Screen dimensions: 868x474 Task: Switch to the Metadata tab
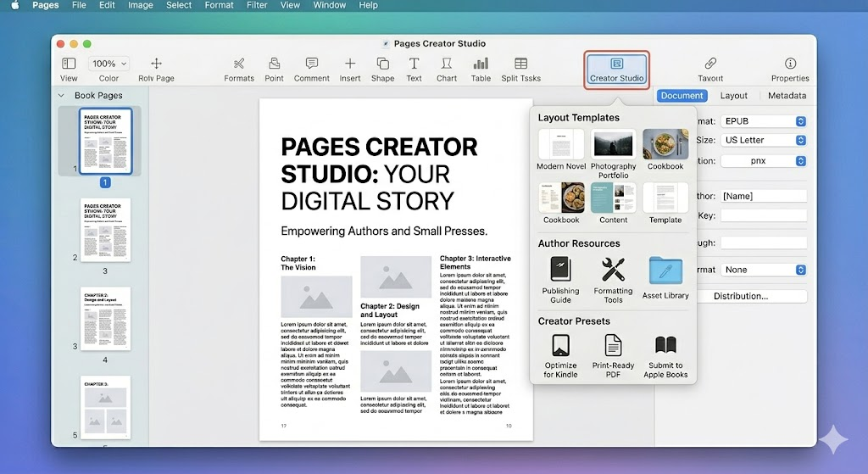[x=787, y=95]
